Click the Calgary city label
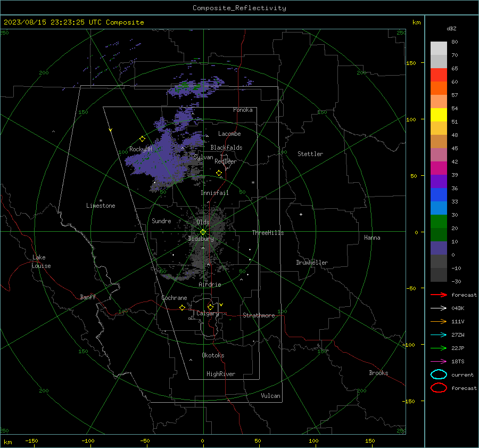 pos(208,313)
